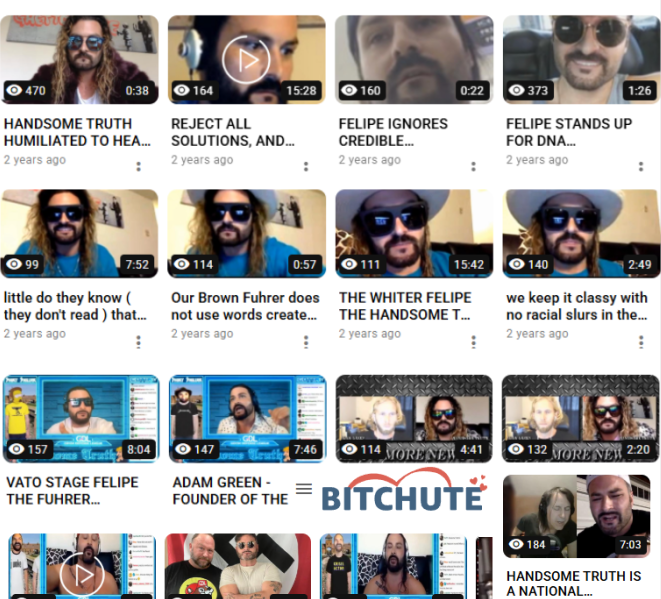
Task: Open options menu for FELIPE IGNORES CREDIBLE video
Action: tap(473, 167)
